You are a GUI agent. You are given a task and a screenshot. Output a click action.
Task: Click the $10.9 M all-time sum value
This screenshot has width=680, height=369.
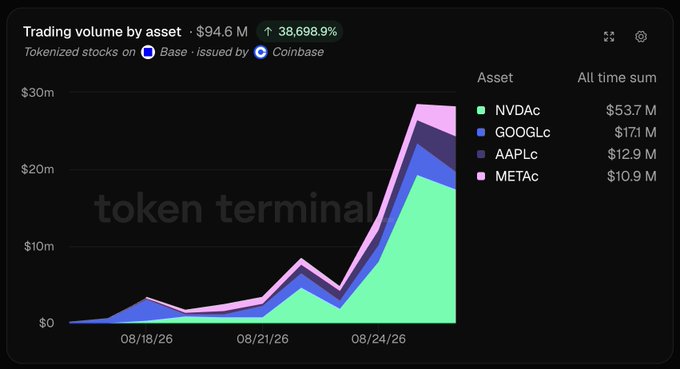point(631,176)
